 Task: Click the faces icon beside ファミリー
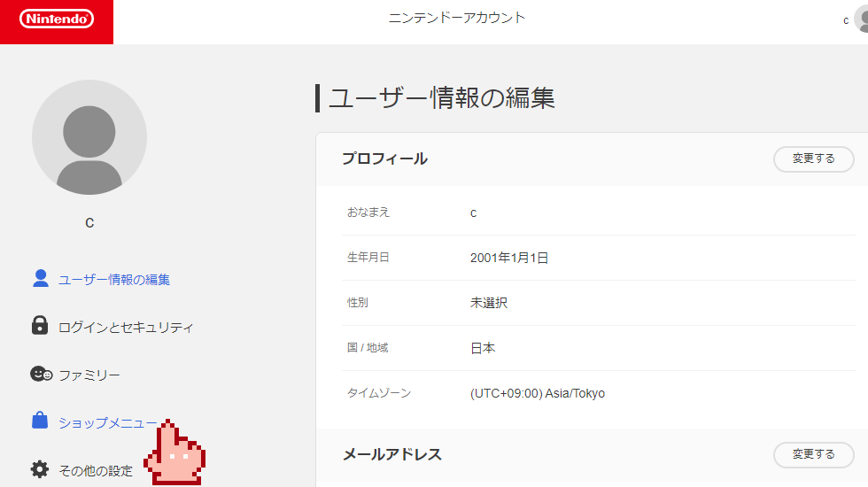click(x=41, y=374)
